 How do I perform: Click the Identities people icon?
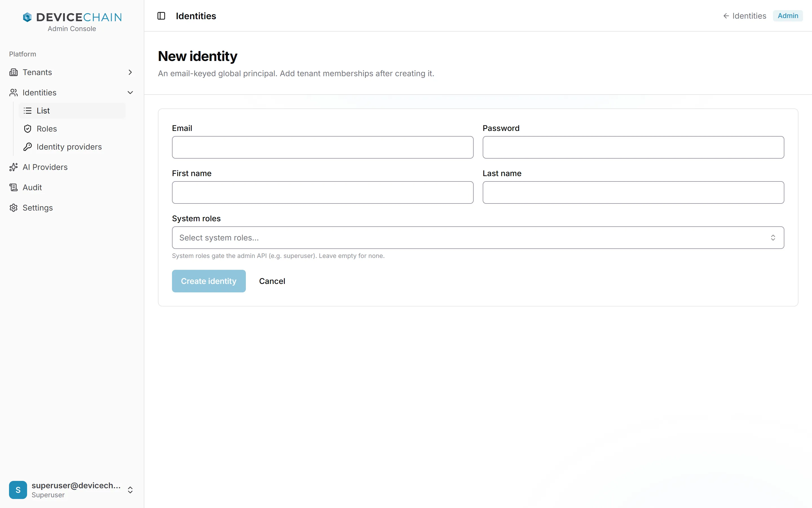tap(14, 92)
